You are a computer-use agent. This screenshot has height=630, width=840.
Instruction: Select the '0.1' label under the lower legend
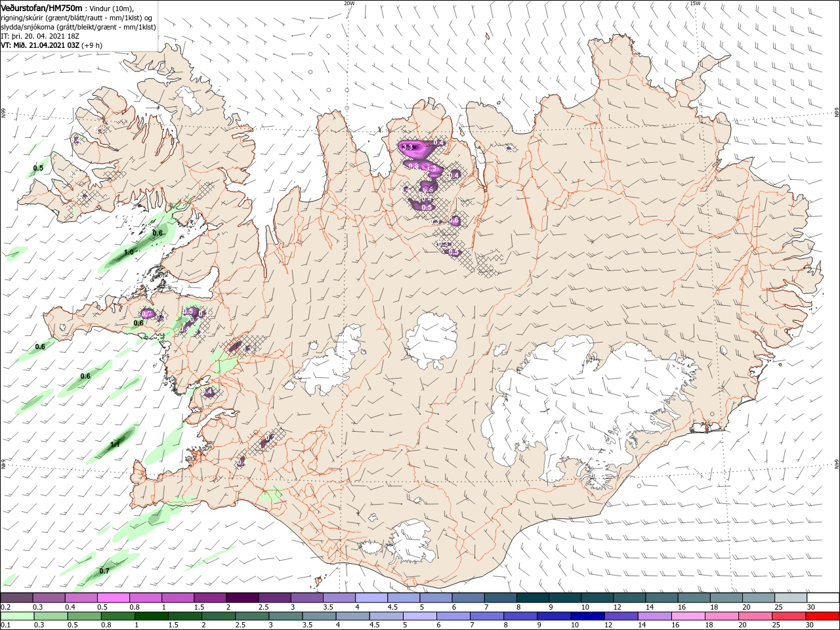pyautogui.click(x=5, y=625)
